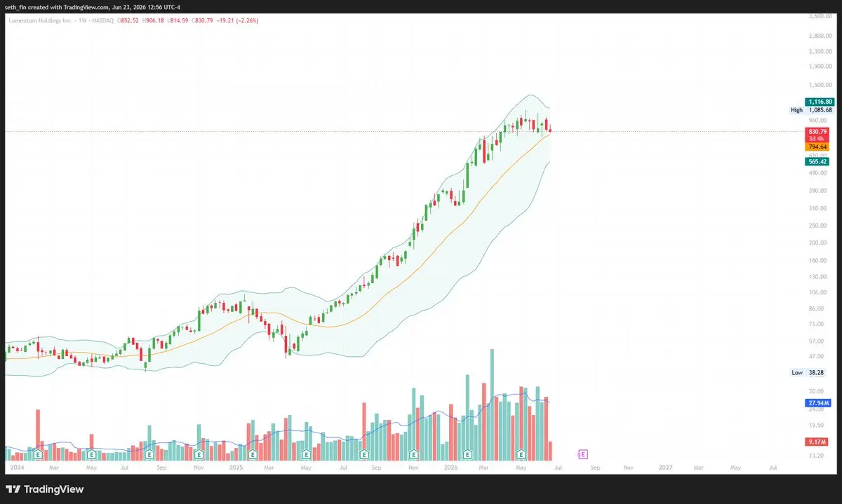Click the 390.00 price axis label
The width and height of the screenshot is (842, 504).
(817, 191)
